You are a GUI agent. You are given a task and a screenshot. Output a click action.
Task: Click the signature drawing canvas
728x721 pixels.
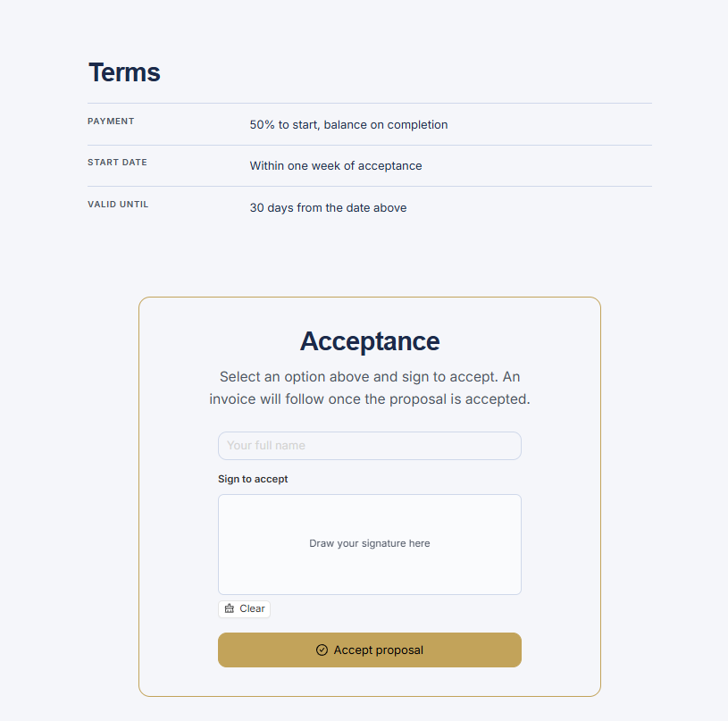[370, 545]
